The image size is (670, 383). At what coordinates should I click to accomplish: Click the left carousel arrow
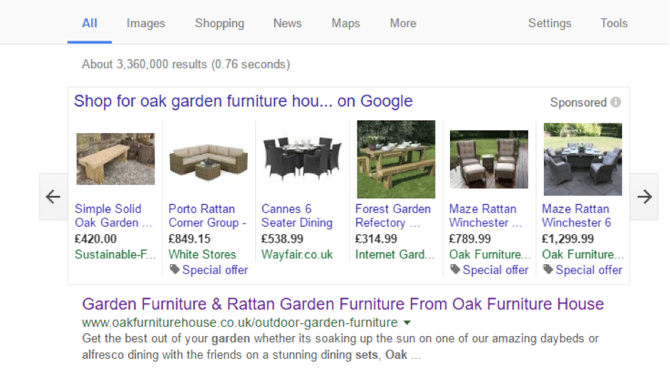tap(53, 197)
